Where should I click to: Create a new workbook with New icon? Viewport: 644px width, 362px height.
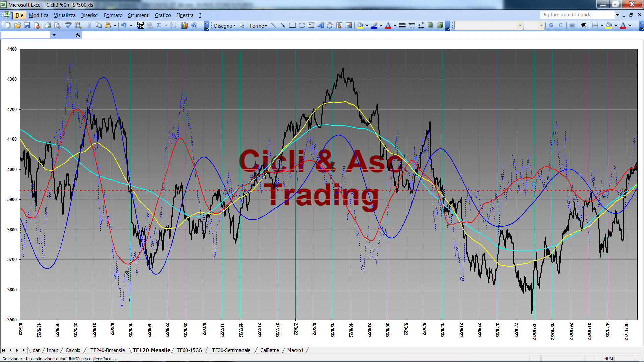coord(8,25)
